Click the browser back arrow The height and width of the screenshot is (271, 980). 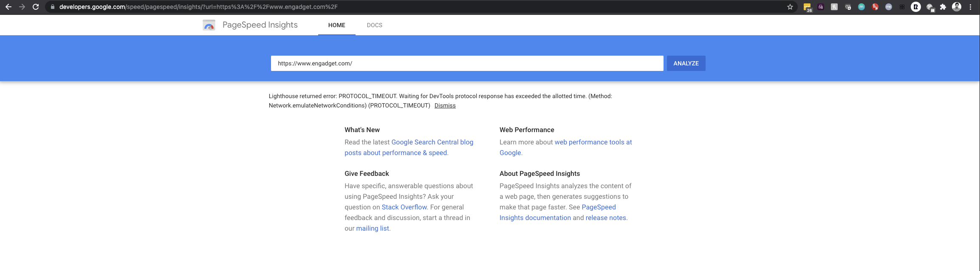(9, 7)
